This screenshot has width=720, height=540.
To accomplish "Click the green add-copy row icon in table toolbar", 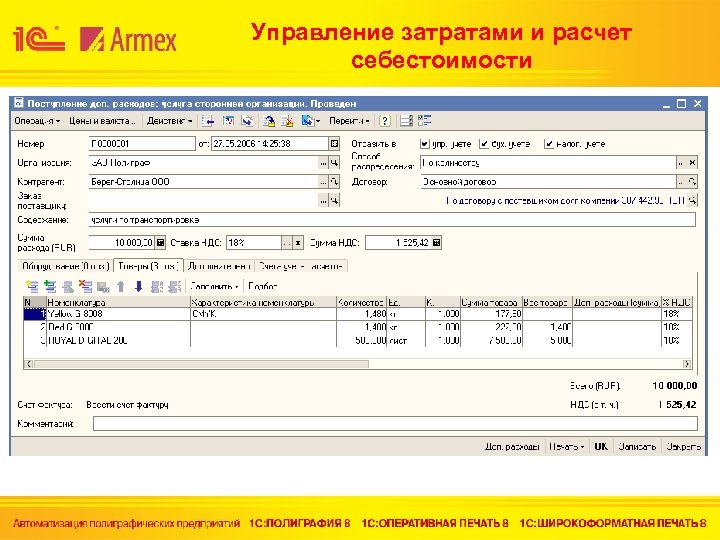I will pos(50,287).
